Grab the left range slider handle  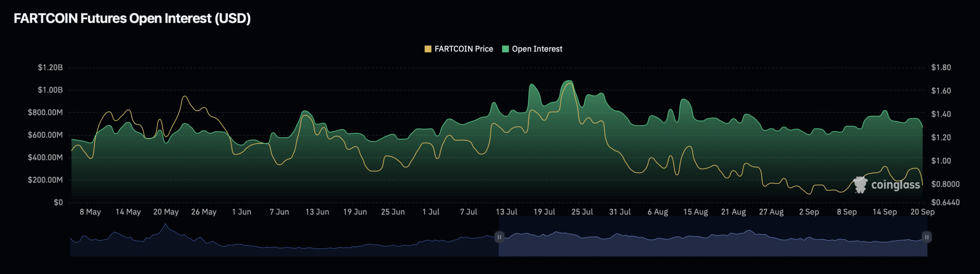[x=499, y=237]
